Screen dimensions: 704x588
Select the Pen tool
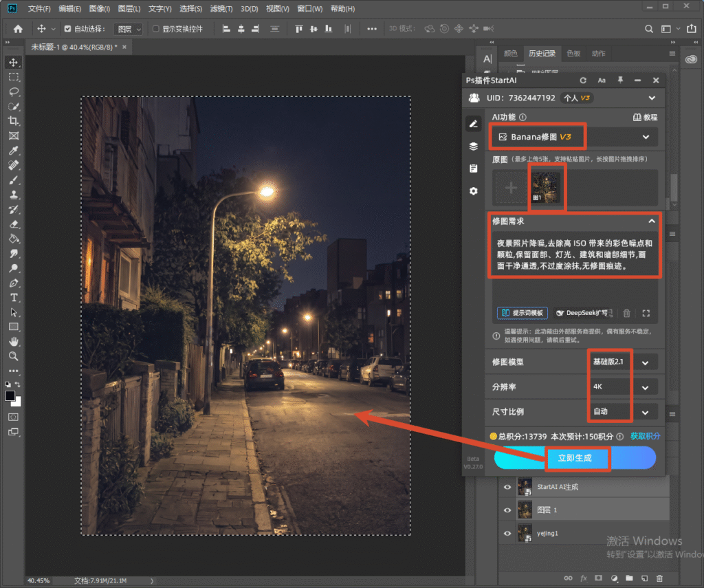tap(14, 283)
